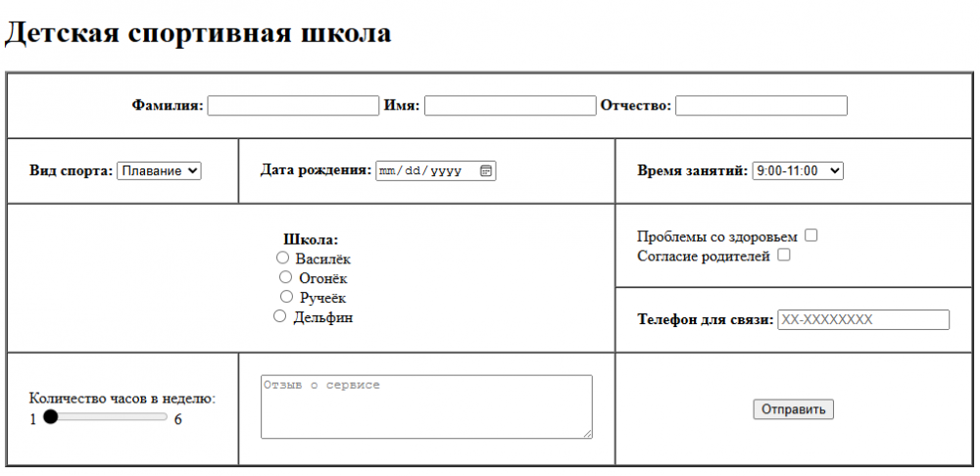Select the Василёк school radio button
Screen dimensions: 980x476
(282, 258)
